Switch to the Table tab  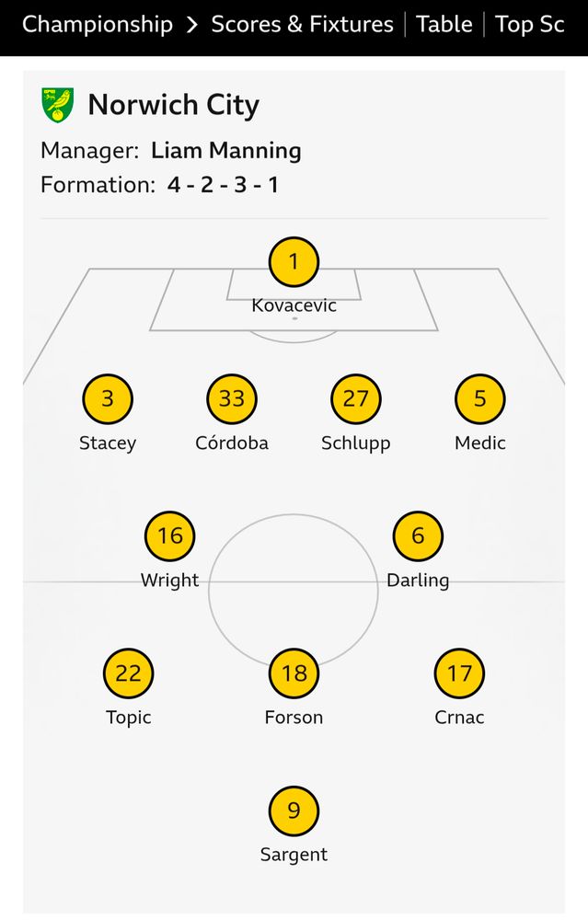(x=444, y=25)
